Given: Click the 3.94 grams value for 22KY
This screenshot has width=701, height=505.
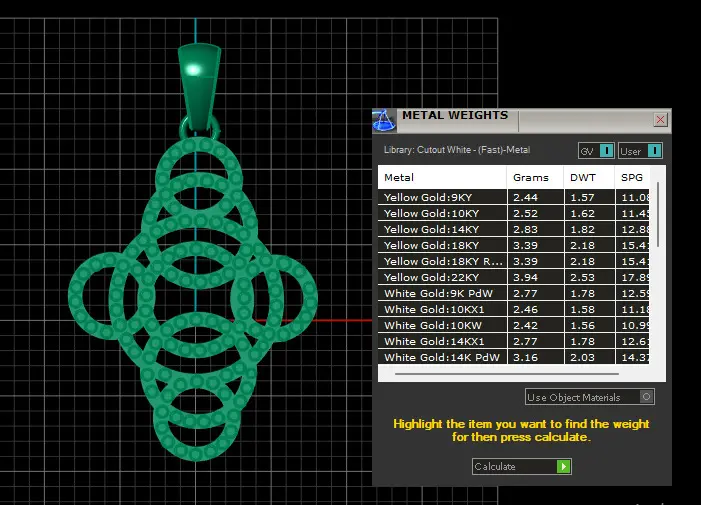Looking at the screenshot, I should 525,278.
